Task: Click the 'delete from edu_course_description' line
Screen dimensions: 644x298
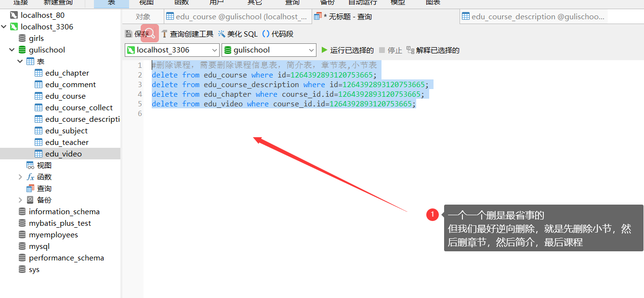Action: click(x=290, y=85)
